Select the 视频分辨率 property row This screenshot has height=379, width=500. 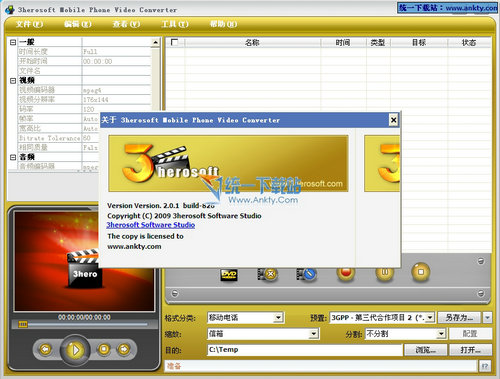[x=84, y=100]
